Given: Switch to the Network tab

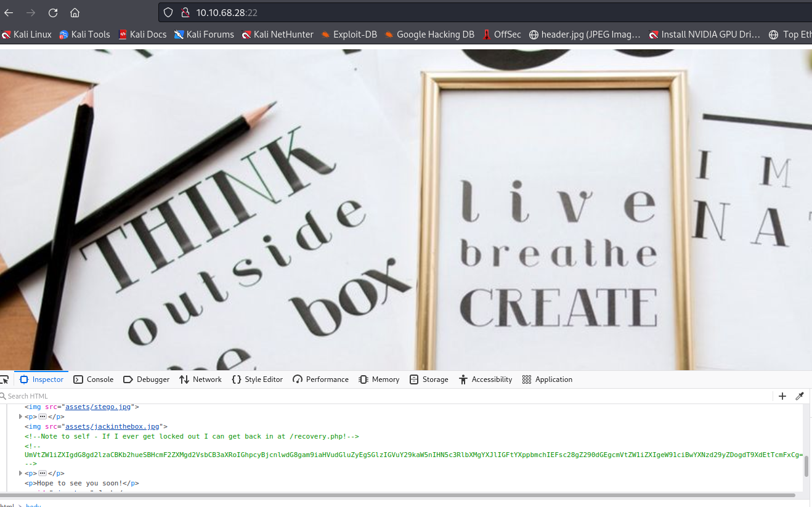Looking at the screenshot, I should [200, 379].
